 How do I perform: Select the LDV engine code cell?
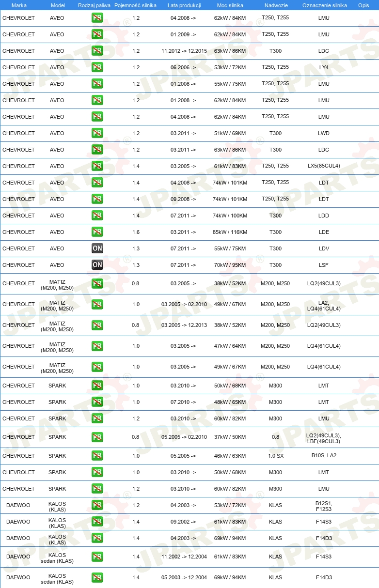pyautogui.click(x=324, y=248)
